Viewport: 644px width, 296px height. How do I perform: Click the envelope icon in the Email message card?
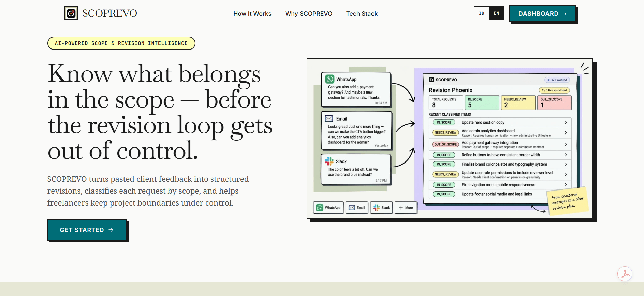329,118
